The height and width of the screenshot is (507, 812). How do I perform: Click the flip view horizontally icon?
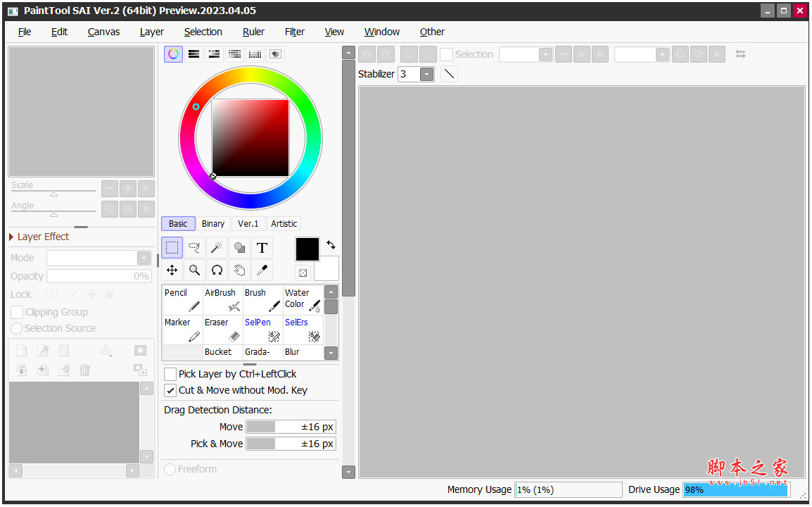coord(740,54)
